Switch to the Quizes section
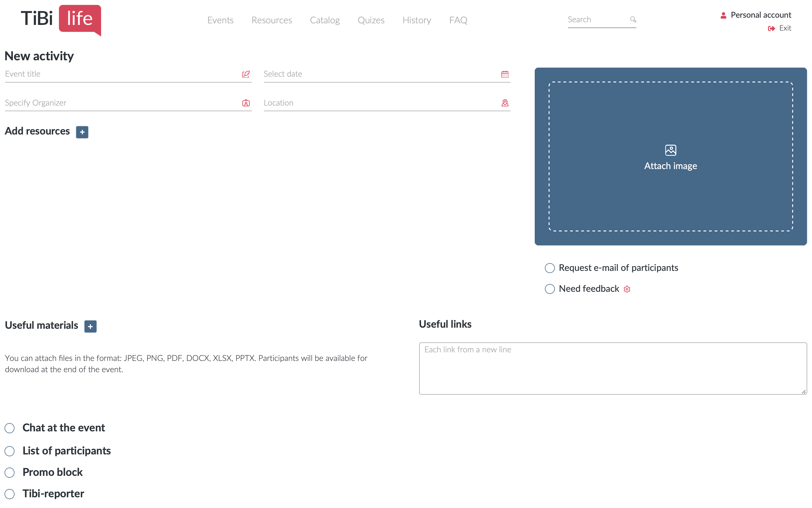The height and width of the screenshot is (508, 812). (x=371, y=20)
